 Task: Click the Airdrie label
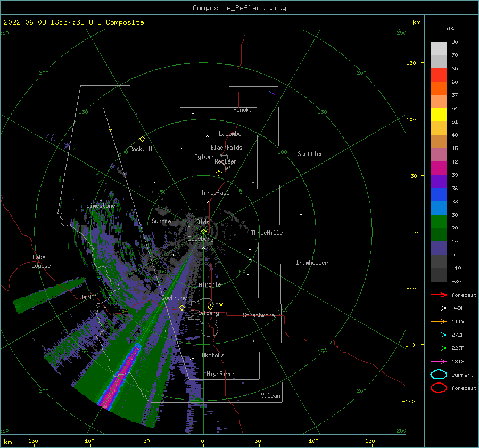(x=210, y=284)
